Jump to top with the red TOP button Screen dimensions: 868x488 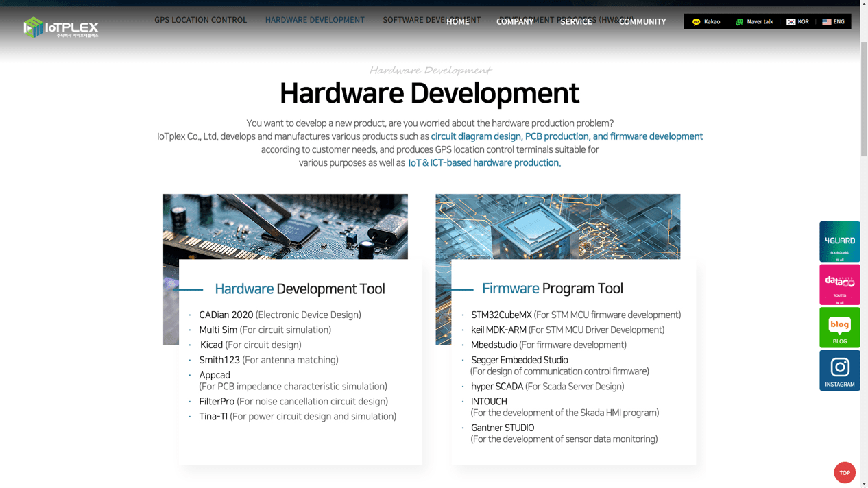tap(845, 472)
